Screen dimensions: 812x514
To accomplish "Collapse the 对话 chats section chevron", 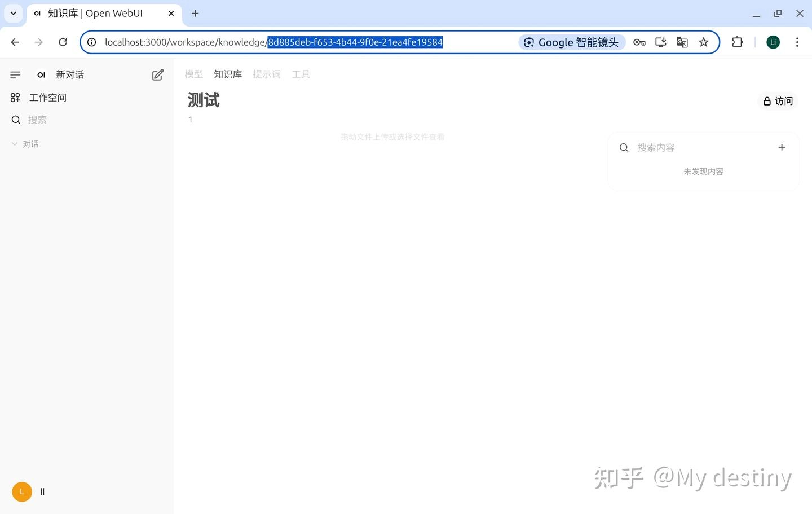I will tap(15, 144).
